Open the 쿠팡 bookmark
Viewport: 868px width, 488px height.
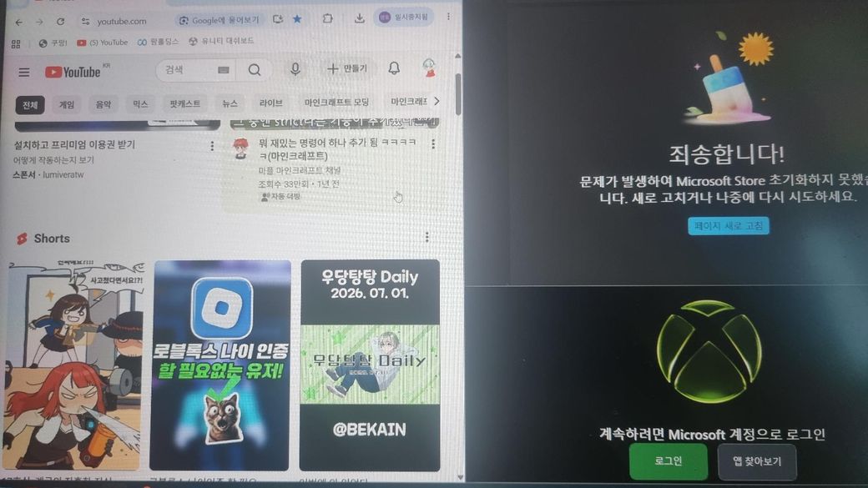[53, 43]
